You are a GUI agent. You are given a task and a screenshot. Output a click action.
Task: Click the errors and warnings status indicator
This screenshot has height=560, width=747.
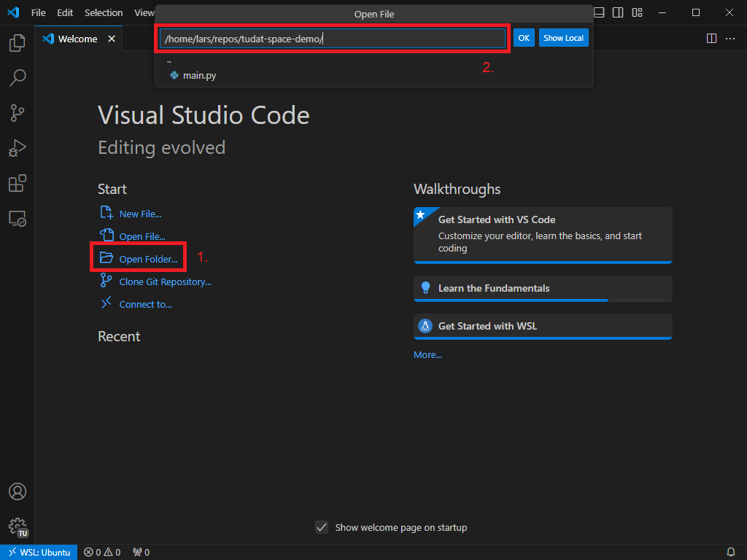pos(102,553)
